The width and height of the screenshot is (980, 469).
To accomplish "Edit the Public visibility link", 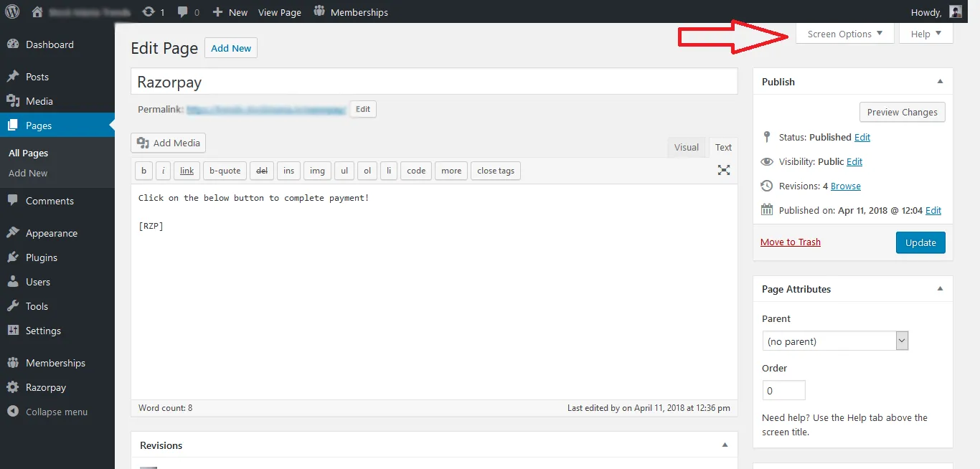I will [x=854, y=161].
